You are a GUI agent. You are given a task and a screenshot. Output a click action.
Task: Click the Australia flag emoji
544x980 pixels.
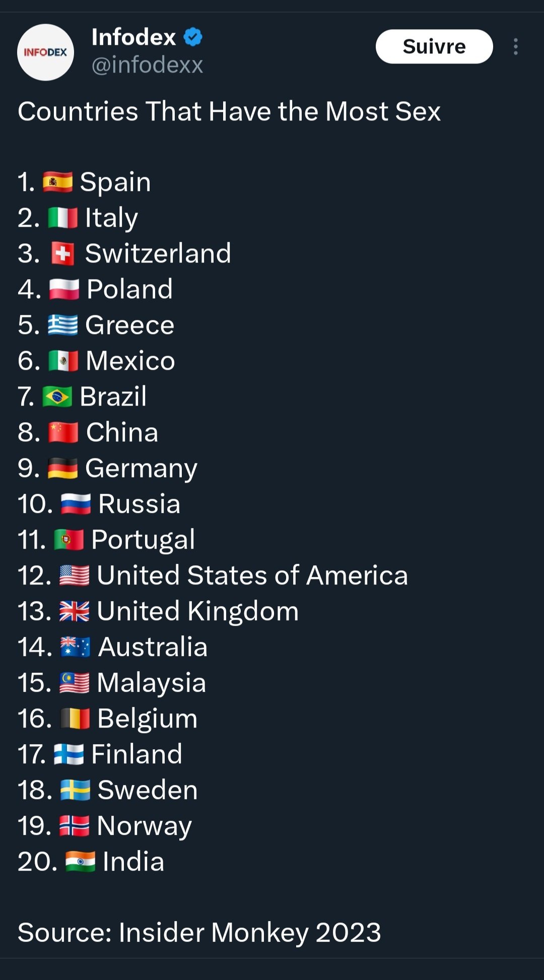pyautogui.click(x=76, y=647)
